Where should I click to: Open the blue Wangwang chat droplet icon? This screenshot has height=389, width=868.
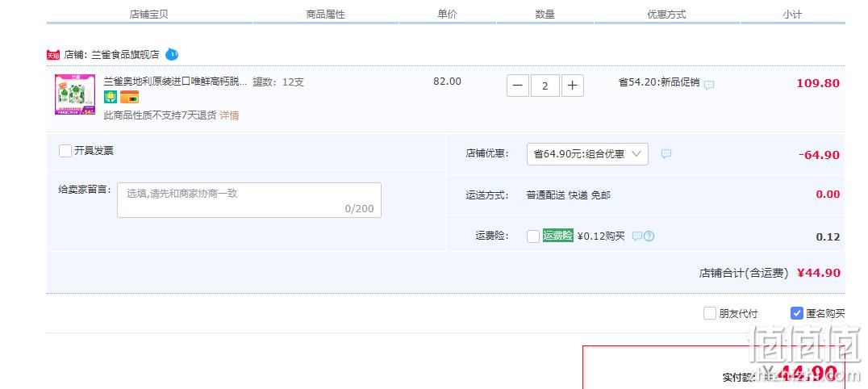tap(172, 54)
